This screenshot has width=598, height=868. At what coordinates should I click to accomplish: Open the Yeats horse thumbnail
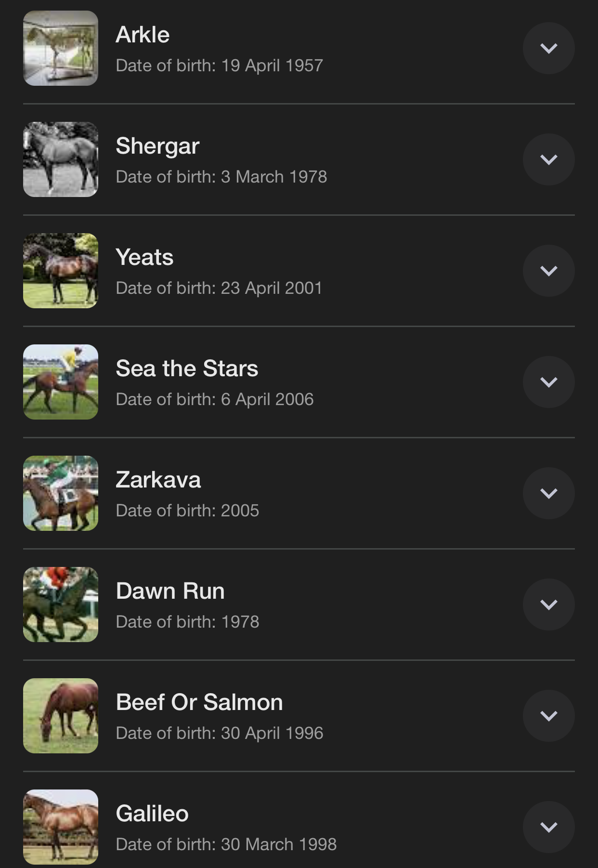pyautogui.click(x=61, y=271)
